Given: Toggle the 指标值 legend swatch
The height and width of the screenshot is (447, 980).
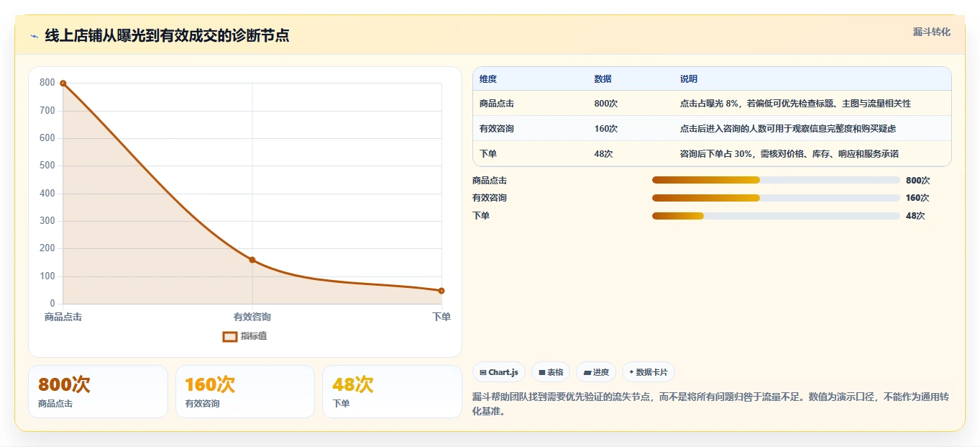Looking at the screenshot, I should click(x=230, y=336).
